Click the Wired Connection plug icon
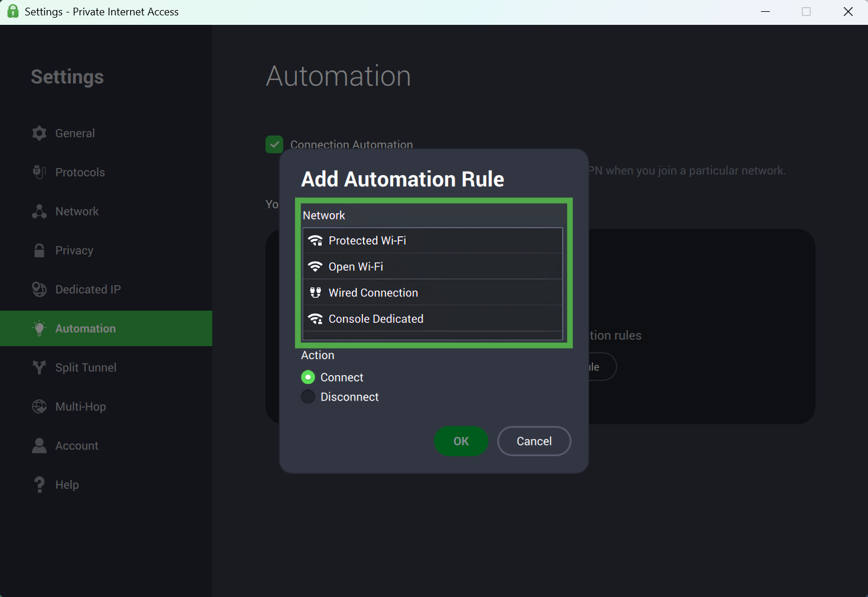This screenshot has width=868, height=597. click(315, 292)
